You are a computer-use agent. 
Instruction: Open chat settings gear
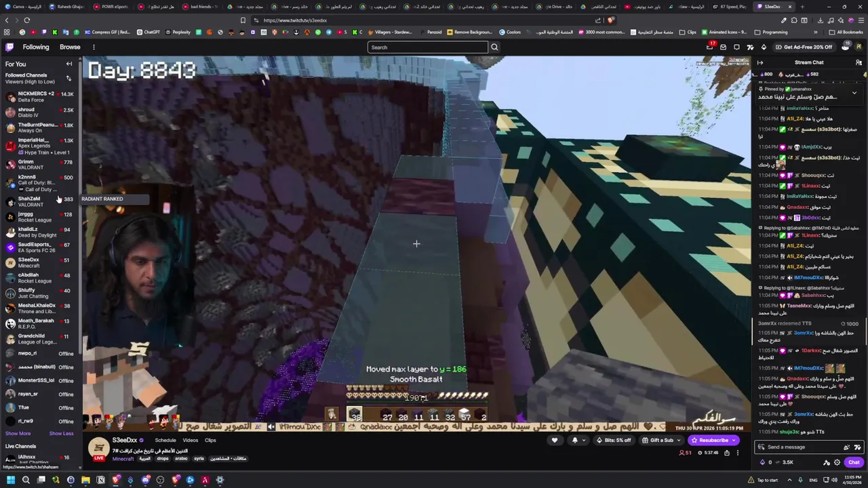(837, 463)
